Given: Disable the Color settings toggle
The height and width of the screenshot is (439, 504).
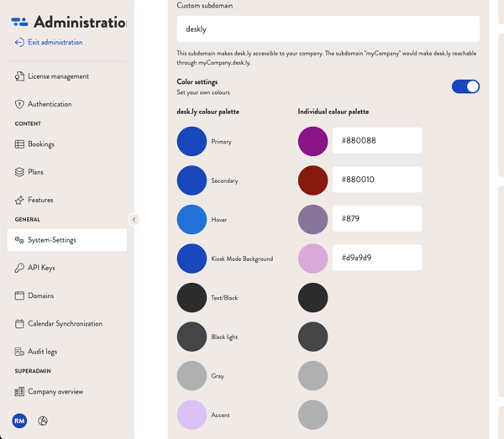Looking at the screenshot, I should tap(465, 86).
